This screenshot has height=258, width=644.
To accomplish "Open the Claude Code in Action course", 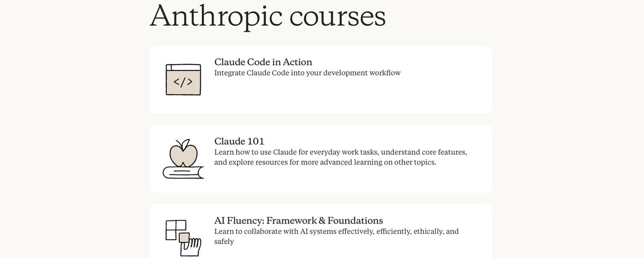I will coord(263,62).
